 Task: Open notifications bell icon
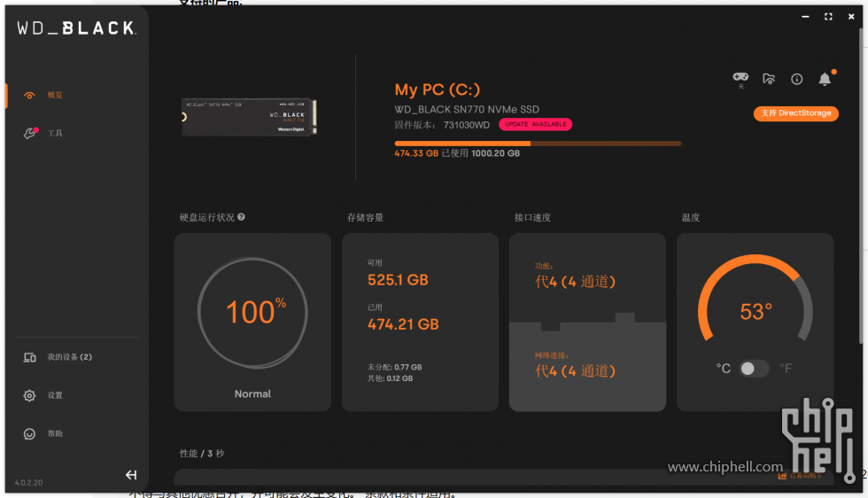point(825,79)
